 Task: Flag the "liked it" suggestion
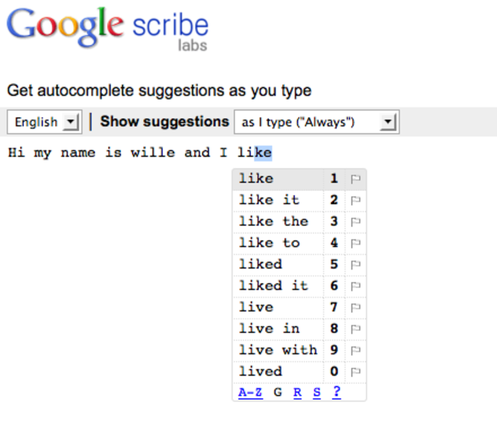point(355,285)
